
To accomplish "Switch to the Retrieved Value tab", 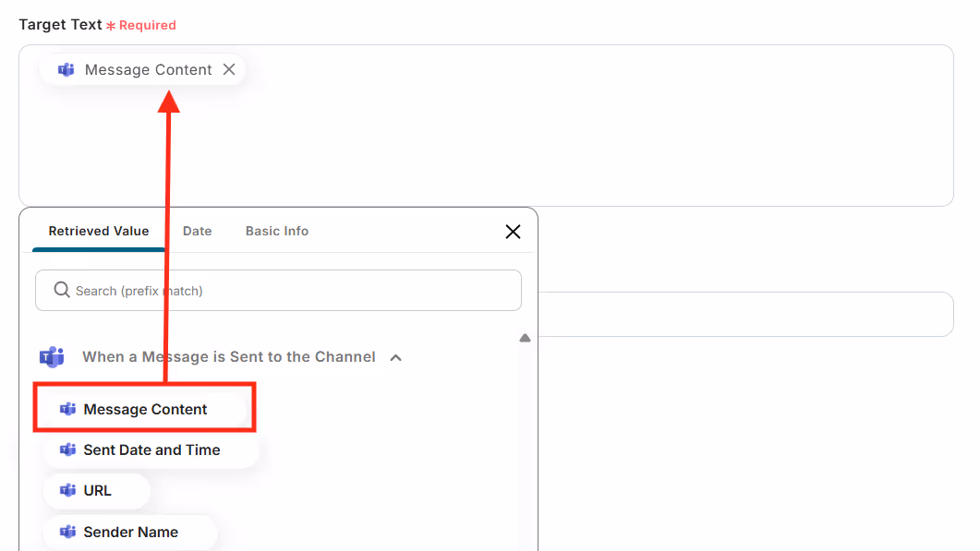I will (99, 231).
